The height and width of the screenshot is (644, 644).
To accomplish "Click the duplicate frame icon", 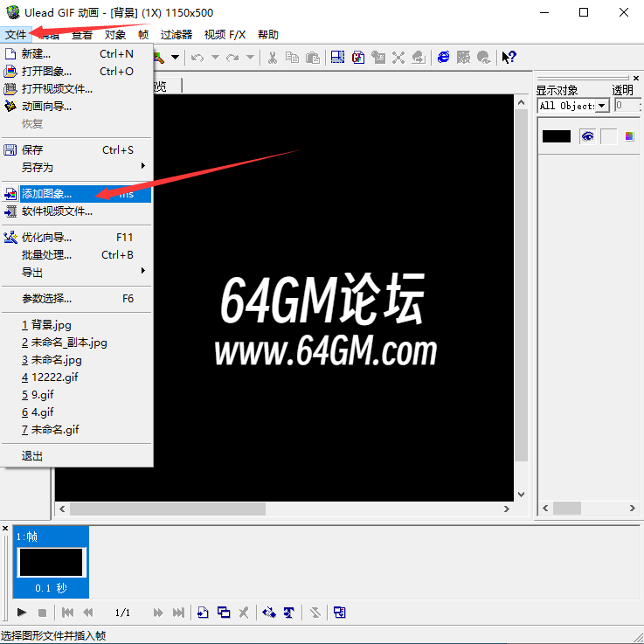I will 224,613.
